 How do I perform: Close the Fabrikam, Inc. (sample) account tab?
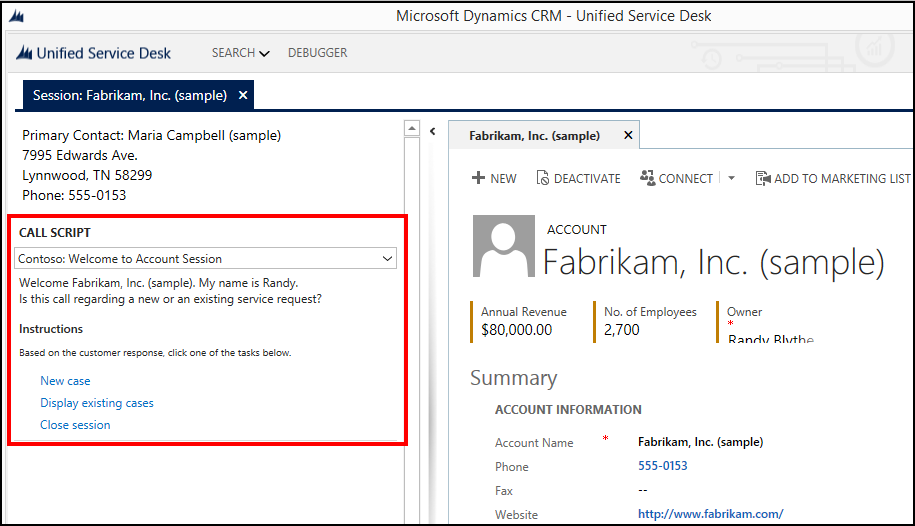click(628, 135)
